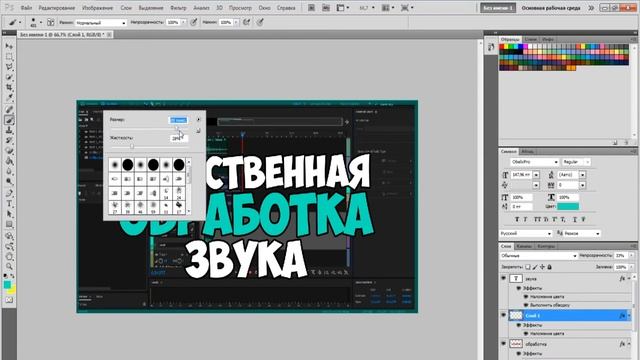
Task: Select the History Brush tool
Action: (x=9, y=140)
